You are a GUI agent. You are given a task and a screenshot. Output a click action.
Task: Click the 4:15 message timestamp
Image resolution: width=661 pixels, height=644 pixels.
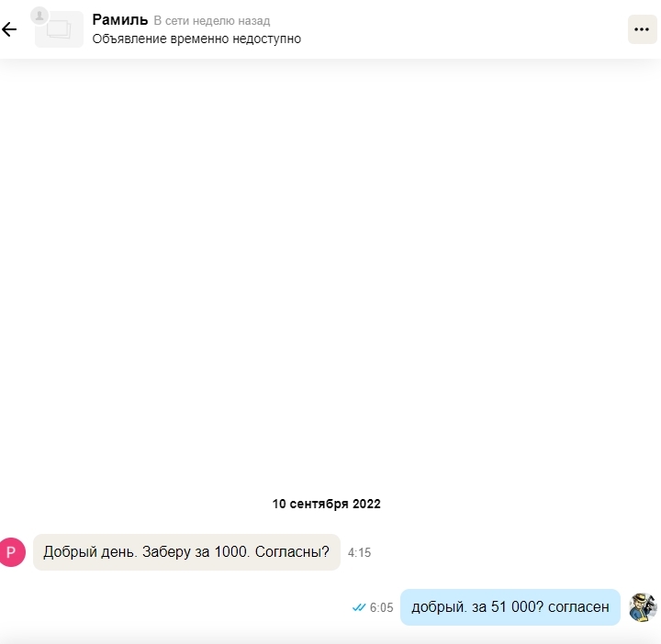[x=359, y=552]
